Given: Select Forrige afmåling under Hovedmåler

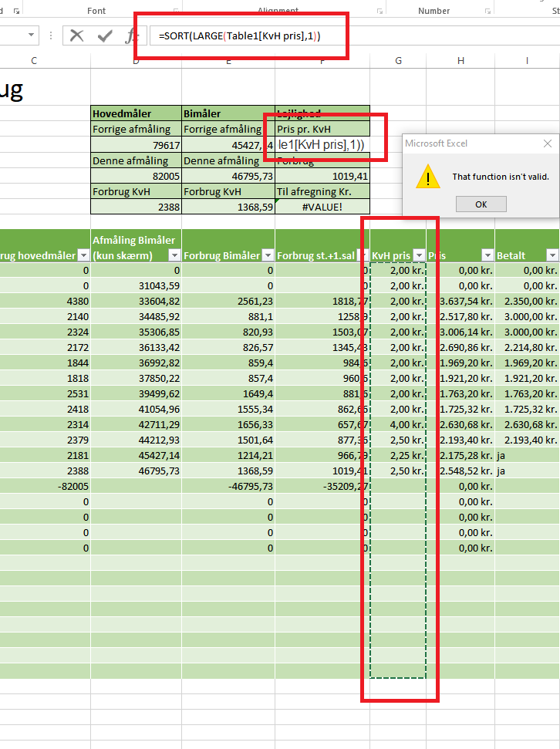Looking at the screenshot, I should tap(137, 129).
